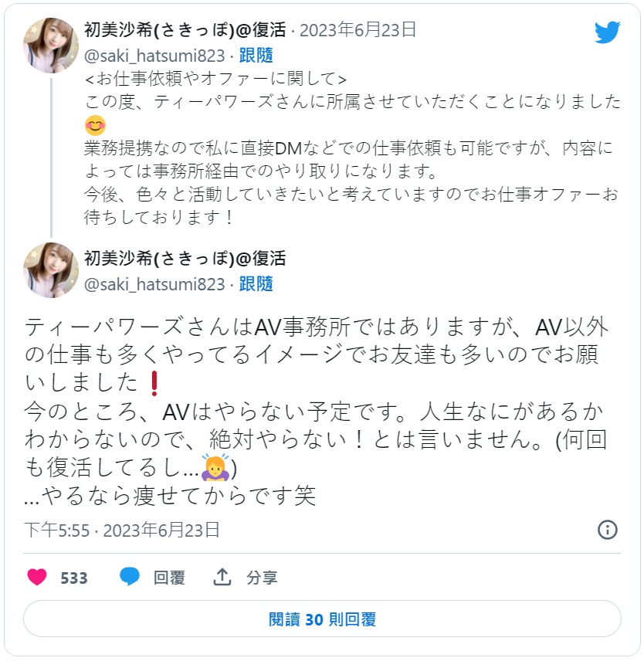This screenshot has width=644, height=661.
Task: Click @saki_hatsumi823 handle in the lower tweet
Action: click(x=154, y=283)
